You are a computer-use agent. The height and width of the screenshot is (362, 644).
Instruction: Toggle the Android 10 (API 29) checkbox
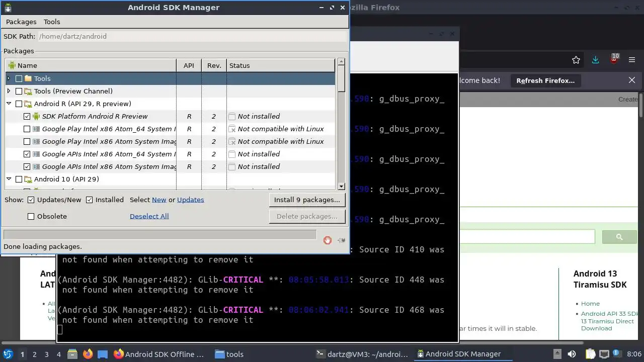tap(19, 179)
